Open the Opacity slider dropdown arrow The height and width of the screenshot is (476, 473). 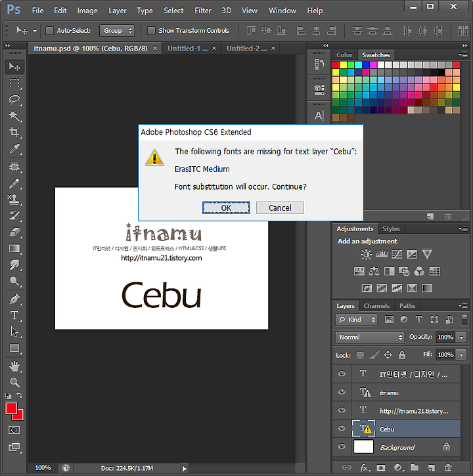tap(461, 337)
